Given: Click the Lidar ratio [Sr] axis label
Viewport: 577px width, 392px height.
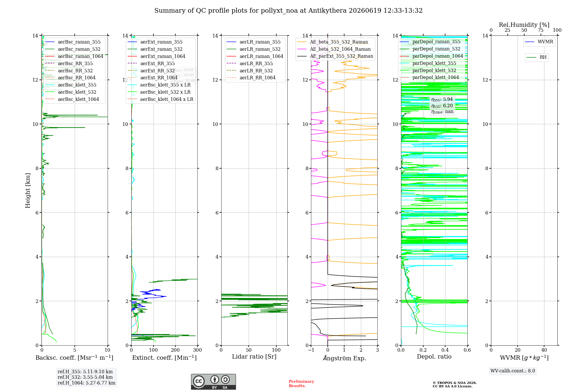Looking at the screenshot, I should 254,357.
